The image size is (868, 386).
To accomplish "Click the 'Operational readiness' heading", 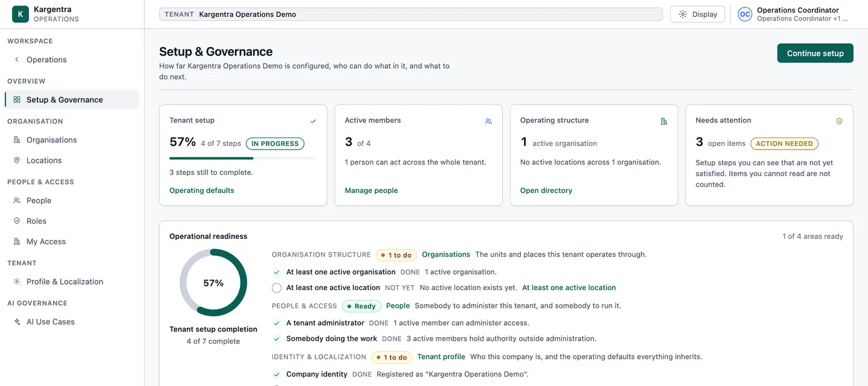I will [x=209, y=236].
